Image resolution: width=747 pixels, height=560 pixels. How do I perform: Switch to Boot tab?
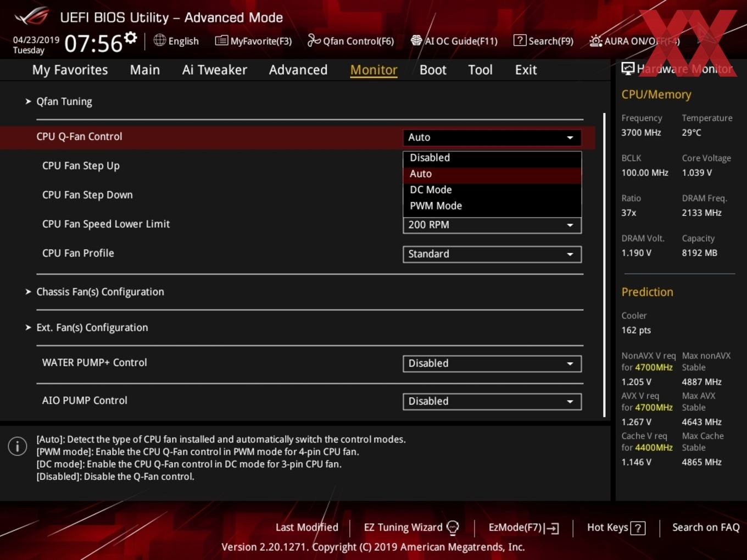click(x=433, y=70)
